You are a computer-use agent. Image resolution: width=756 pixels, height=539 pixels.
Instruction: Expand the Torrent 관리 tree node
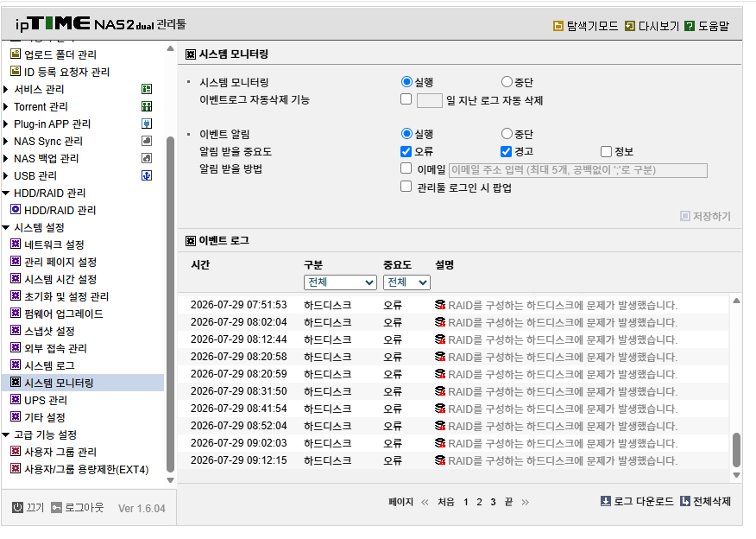pyautogui.click(x=6, y=106)
